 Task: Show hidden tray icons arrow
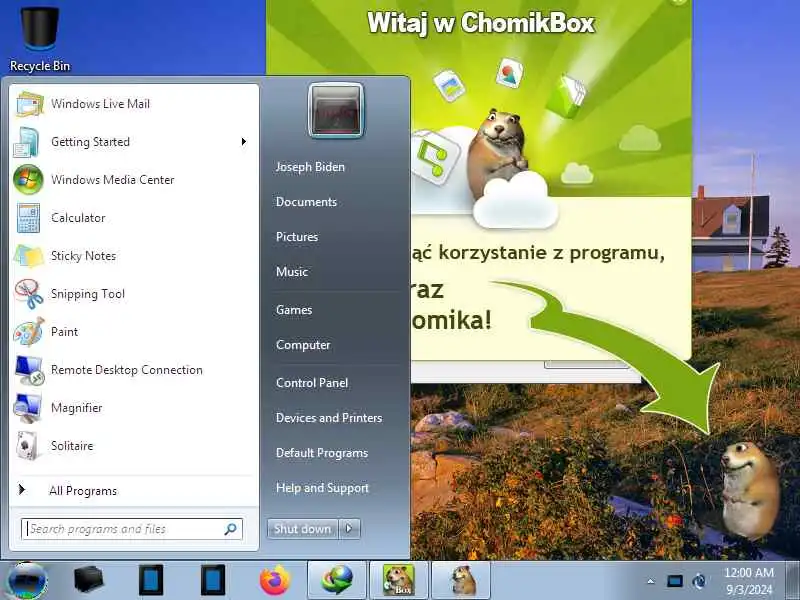coord(650,581)
